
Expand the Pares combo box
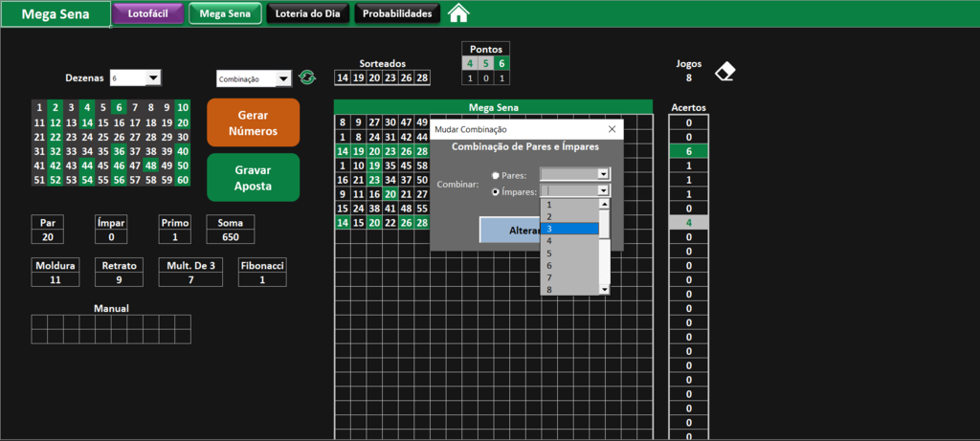coord(603,174)
